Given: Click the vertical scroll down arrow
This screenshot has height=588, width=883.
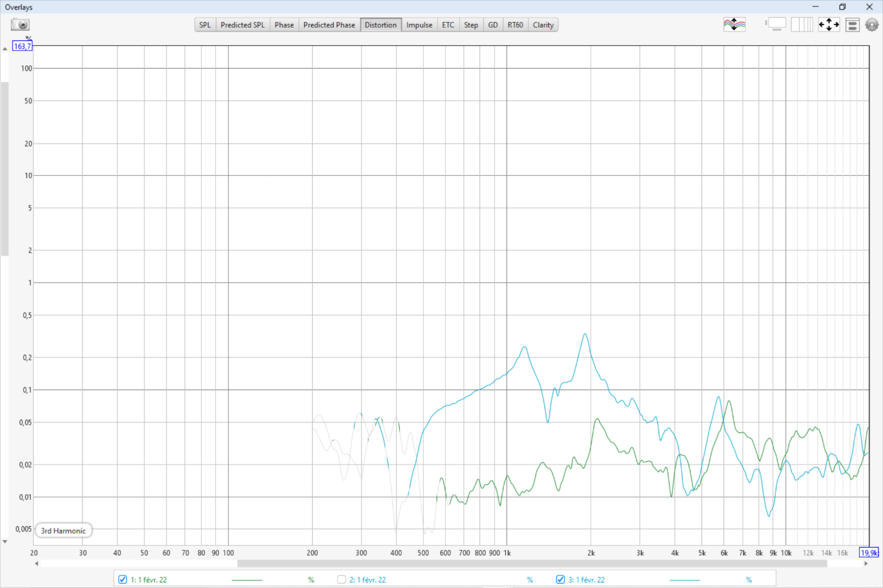Looking at the screenshot, I should click(x=4, y=541).
